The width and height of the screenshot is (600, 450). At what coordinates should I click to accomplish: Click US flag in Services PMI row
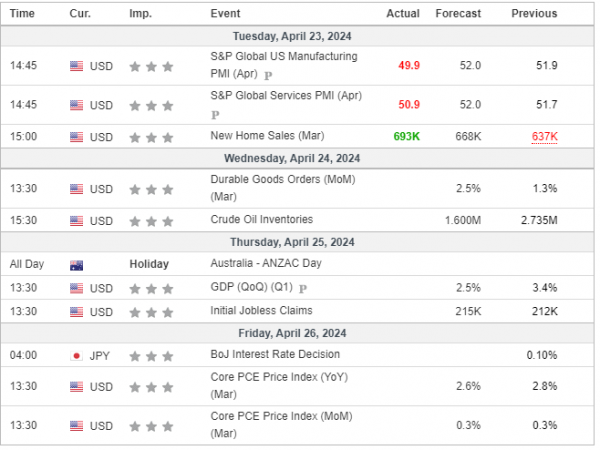coord(77,105)
